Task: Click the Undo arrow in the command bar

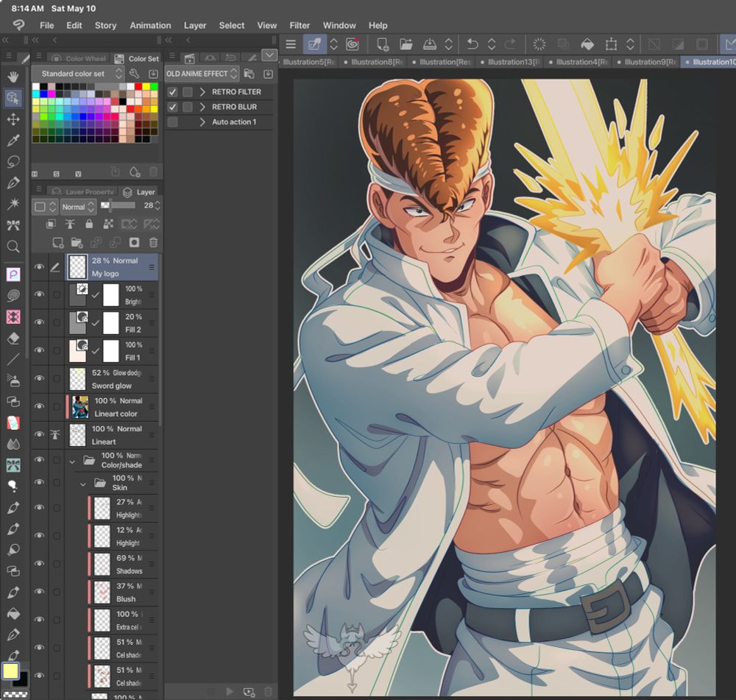Action: (x=473, y=45)
